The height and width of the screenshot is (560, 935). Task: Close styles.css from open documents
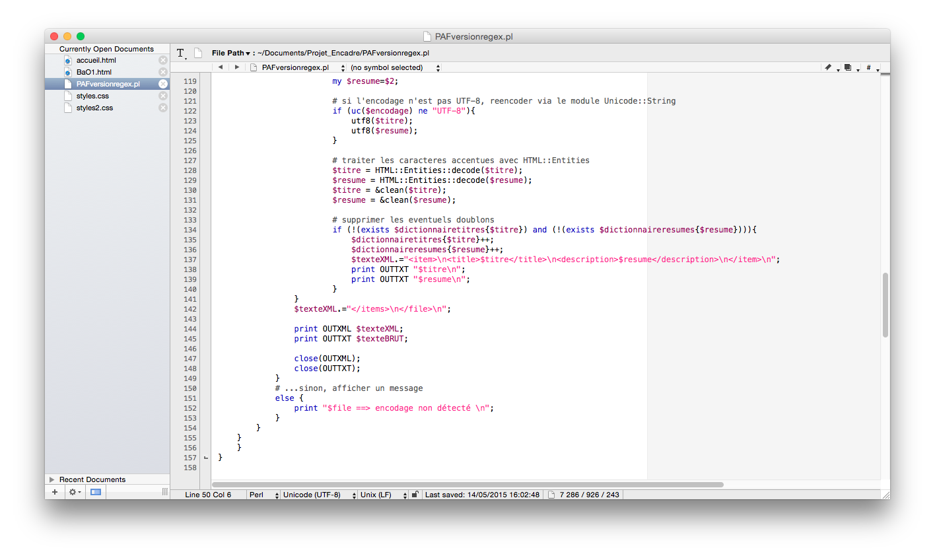[163, 96]
